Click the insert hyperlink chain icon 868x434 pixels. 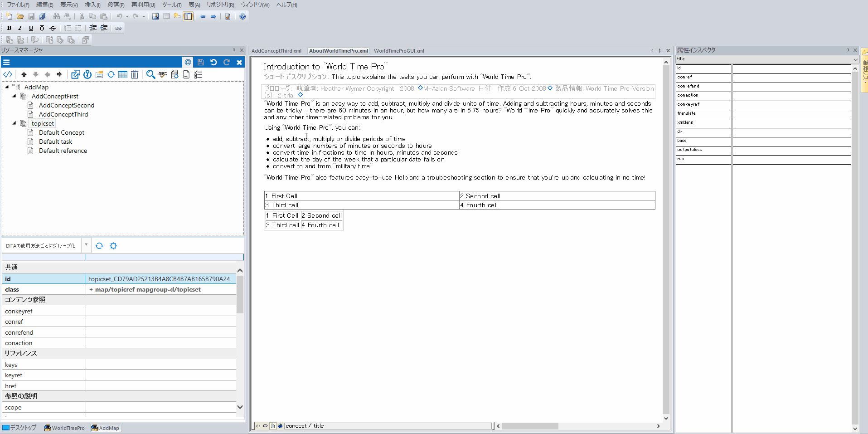click(118, 28)
